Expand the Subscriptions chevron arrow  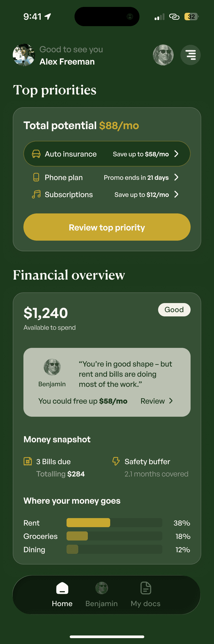coord(176,194)
